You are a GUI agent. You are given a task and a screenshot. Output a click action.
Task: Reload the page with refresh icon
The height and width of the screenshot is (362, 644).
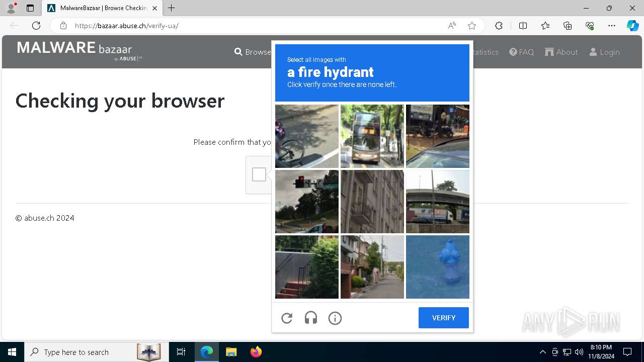pos(36,26)
